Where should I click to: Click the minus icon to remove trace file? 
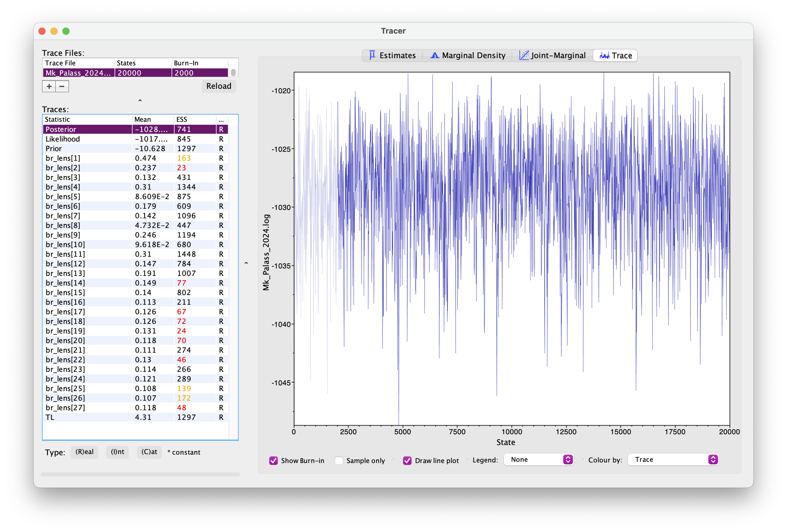tap(62, 86)
